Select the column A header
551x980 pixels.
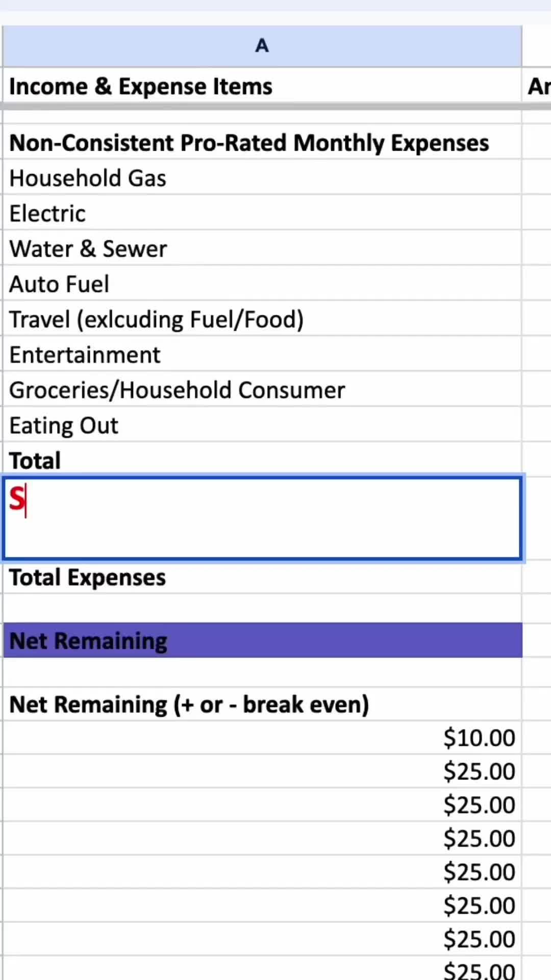(x=262, y=46)
